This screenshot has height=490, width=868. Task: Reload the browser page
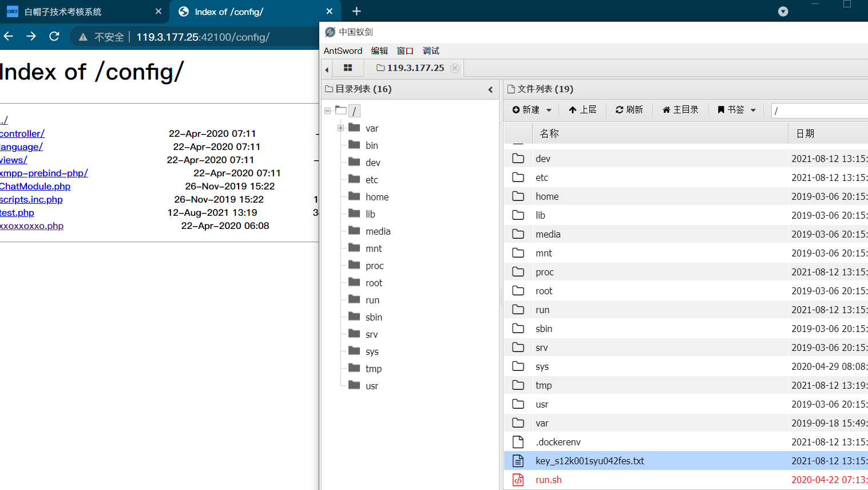(x=54, y=37)
